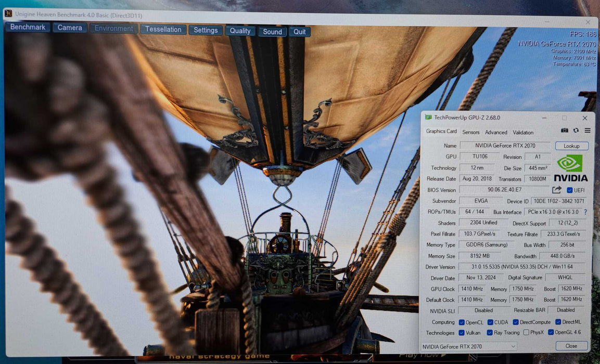Click the DirectX Support 12 (12_2) value
The width and height of the screenshot is (600, 364).
[x=567, y=223]
